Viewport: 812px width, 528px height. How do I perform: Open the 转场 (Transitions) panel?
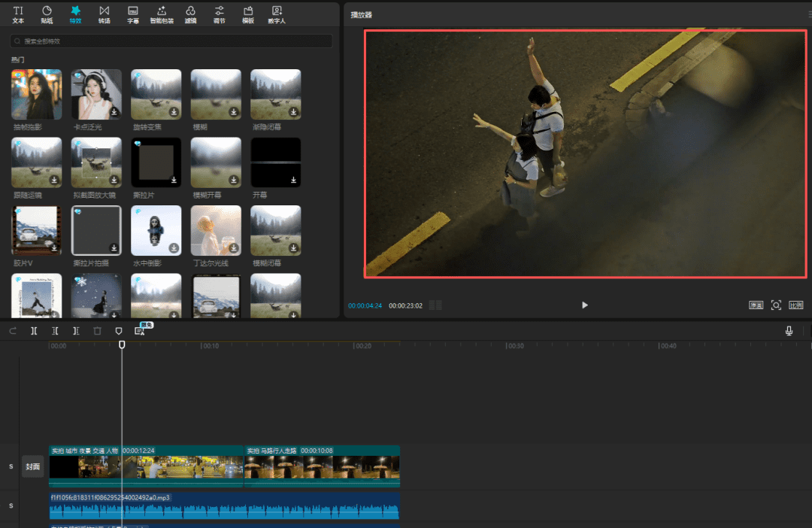pos(104,14)
